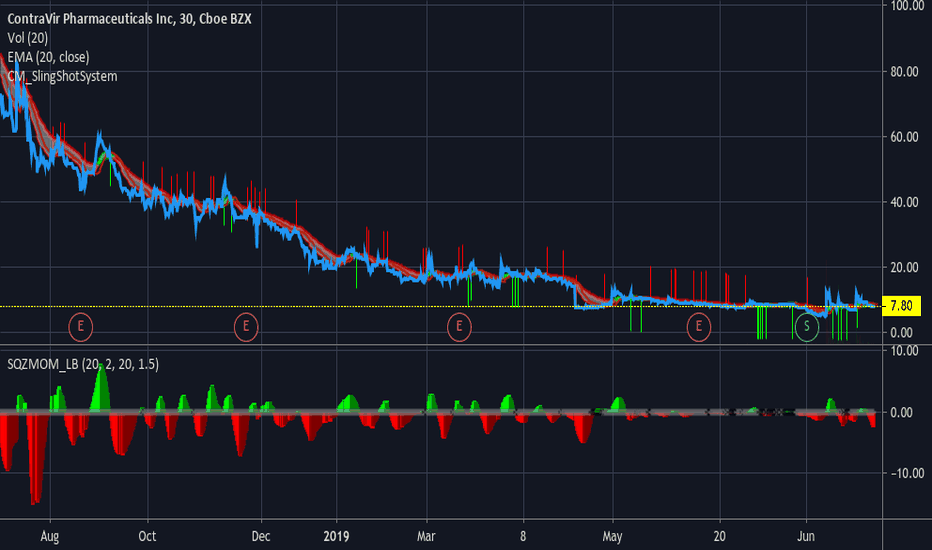Click the earnings marker E before the 20 date label

[698, 326]
